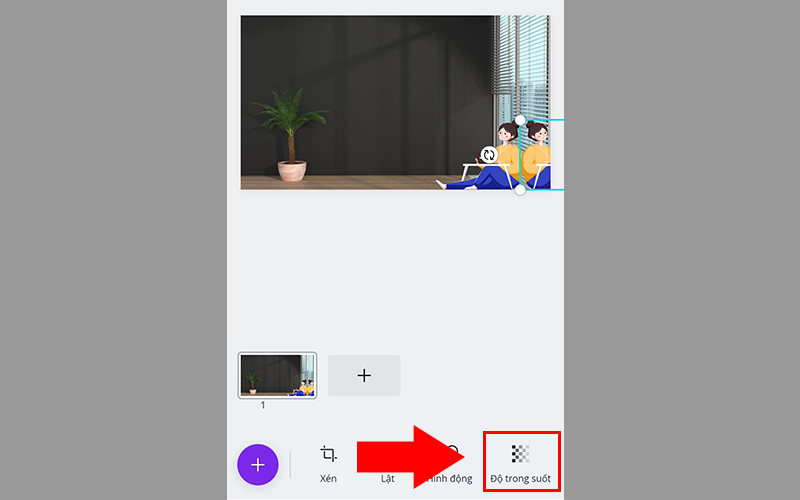800x500 pixels.
Task: Tap the purple plus add button
Action: [x=258, y=465]
